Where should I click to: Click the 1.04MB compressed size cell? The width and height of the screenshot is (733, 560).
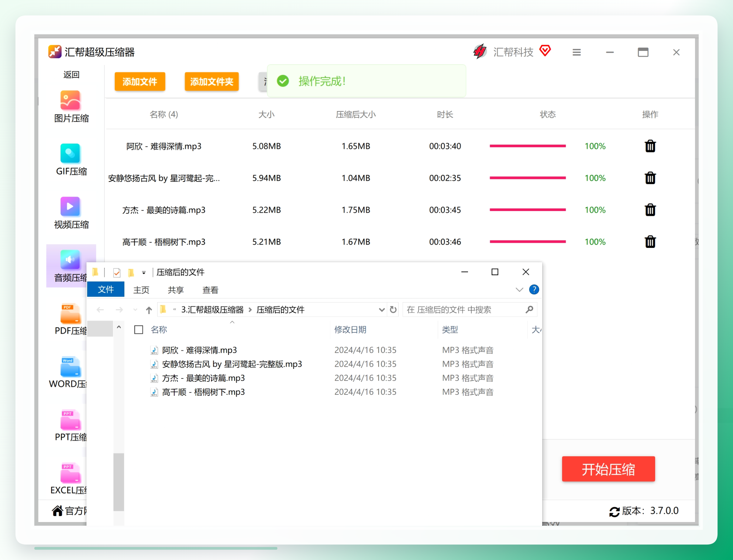(356, 178)
